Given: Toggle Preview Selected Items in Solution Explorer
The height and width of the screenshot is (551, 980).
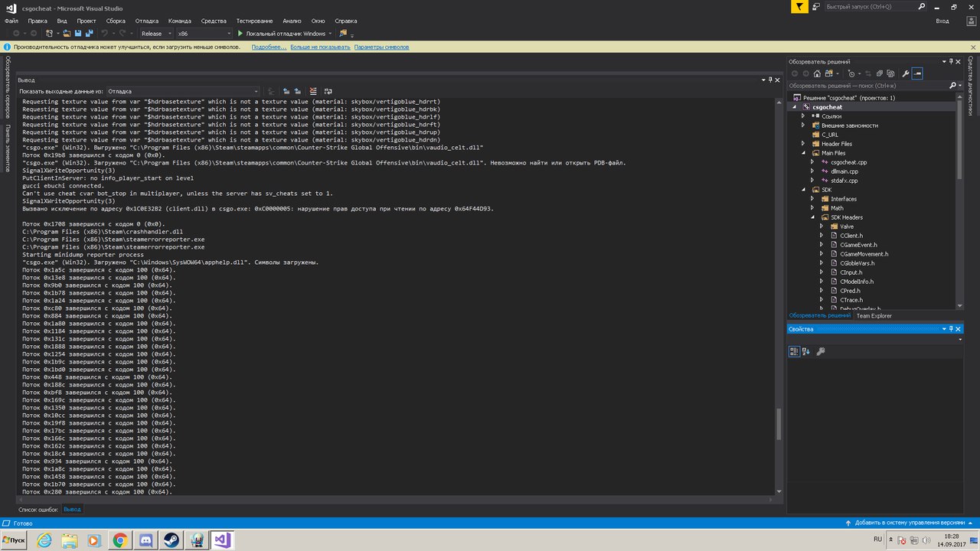Looking at the screenshot, I should point(917,73).
